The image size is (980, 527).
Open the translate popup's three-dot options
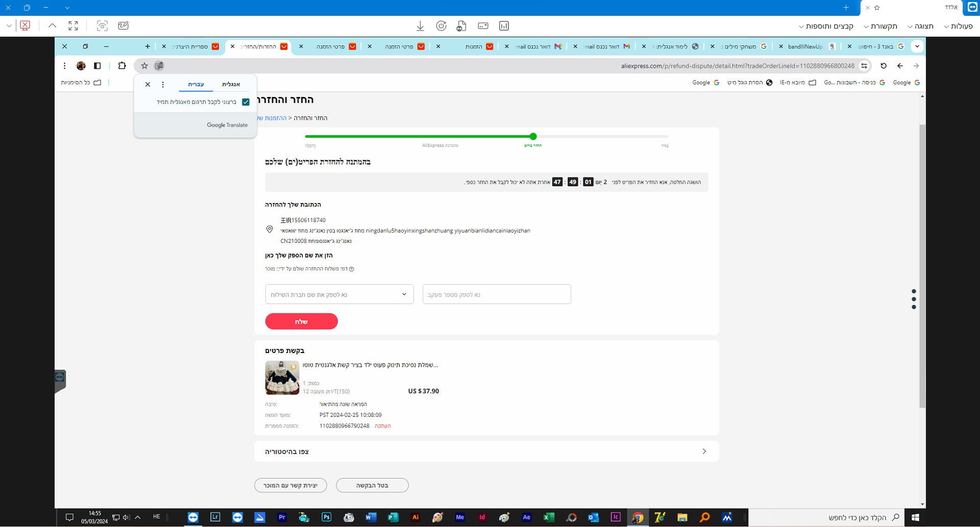(163, 85)
